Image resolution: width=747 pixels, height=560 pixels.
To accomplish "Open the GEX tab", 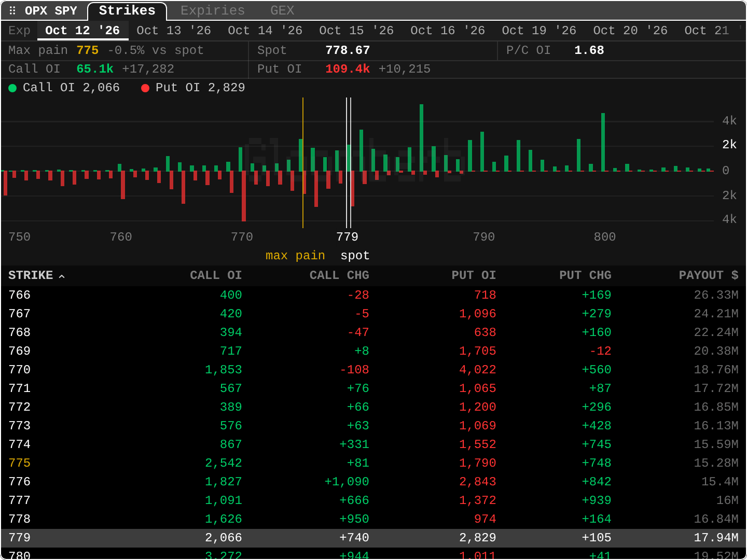I will pos(282,10).
